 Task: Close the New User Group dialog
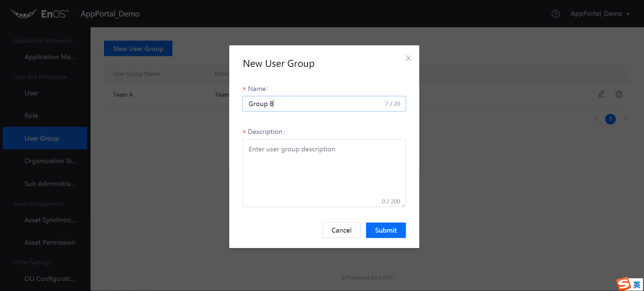coord(408,58)
